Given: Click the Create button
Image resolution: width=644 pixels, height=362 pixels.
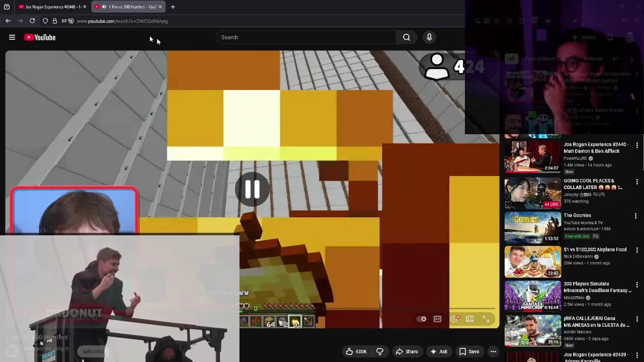Looking at the screenshot, I should (x=584, y=37).
